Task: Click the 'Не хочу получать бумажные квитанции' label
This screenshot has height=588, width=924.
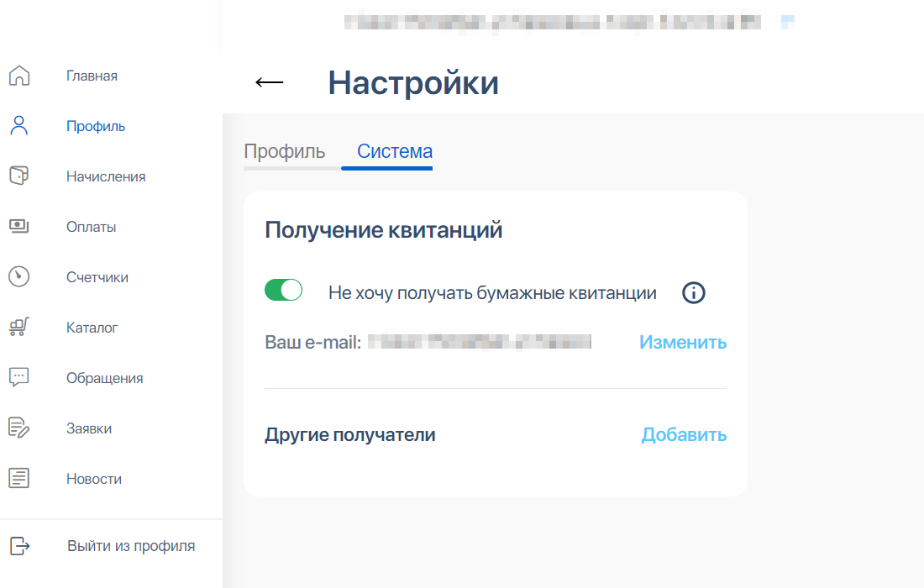Action: click(492, 293)
